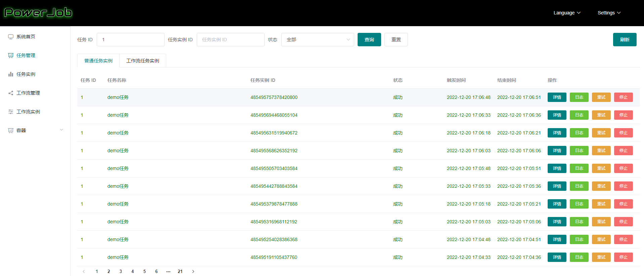Click the 查询 button
This screenshot has height=276, width=644.
(369, 40)
